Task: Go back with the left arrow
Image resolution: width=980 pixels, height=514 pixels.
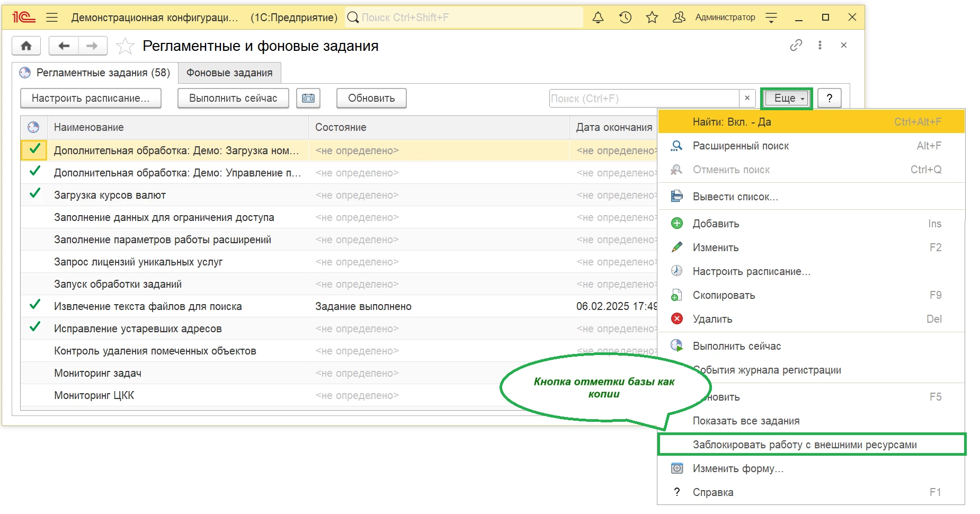Action: pyautogui.click(x=64, y=46)
